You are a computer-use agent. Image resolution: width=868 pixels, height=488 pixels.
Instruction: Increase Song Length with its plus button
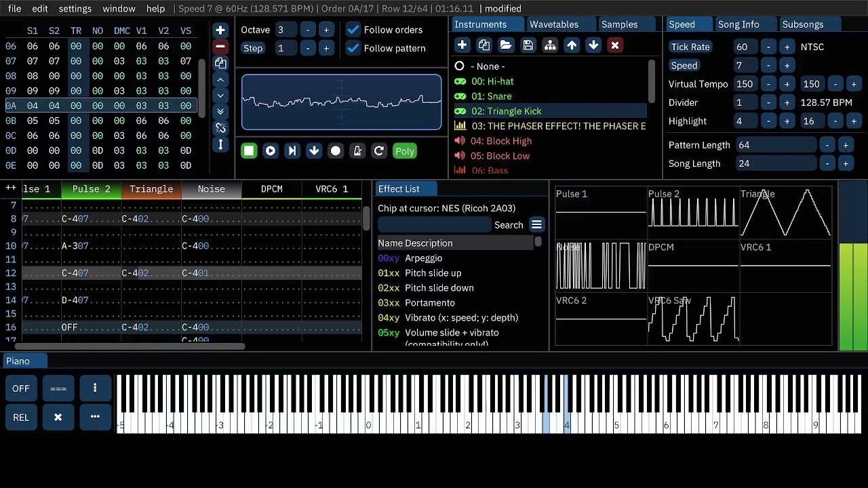[846, 163]
